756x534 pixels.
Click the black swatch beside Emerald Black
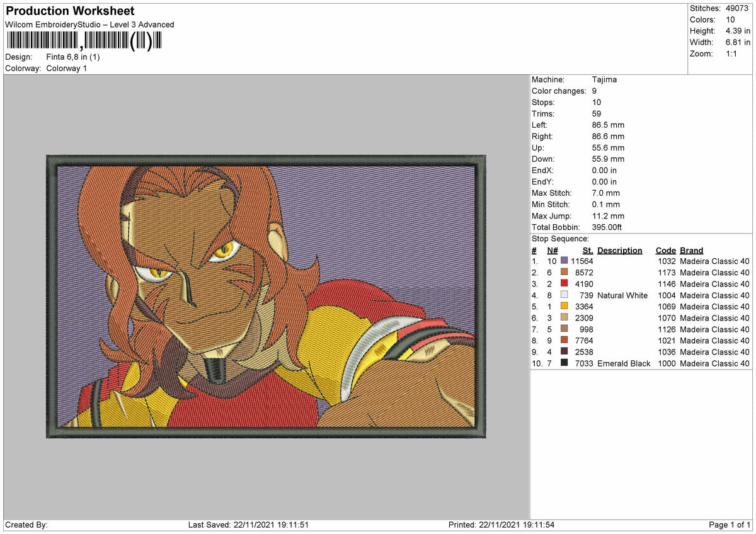coord(564,363)
